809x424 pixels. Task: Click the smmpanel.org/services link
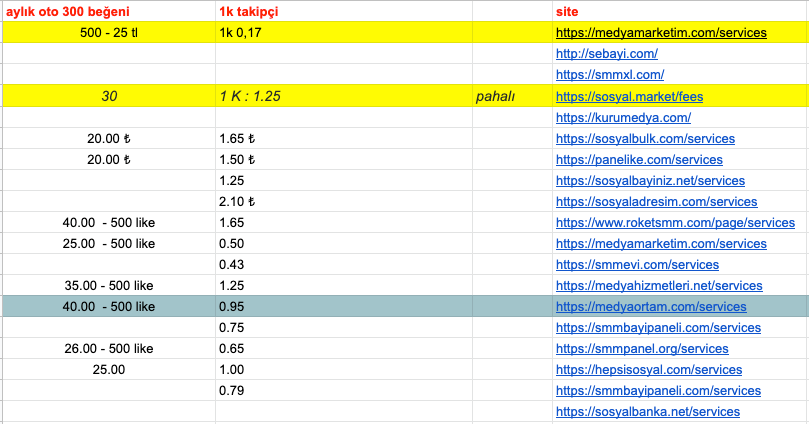point(642,349)
